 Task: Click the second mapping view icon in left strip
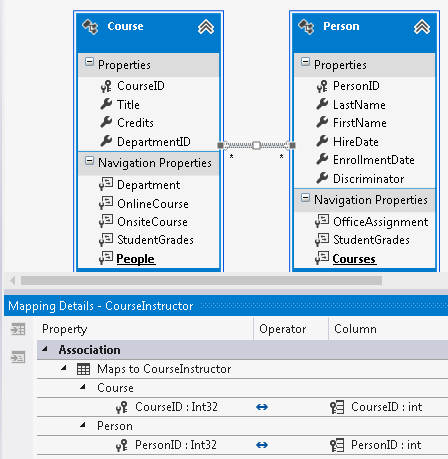(18, 357)
